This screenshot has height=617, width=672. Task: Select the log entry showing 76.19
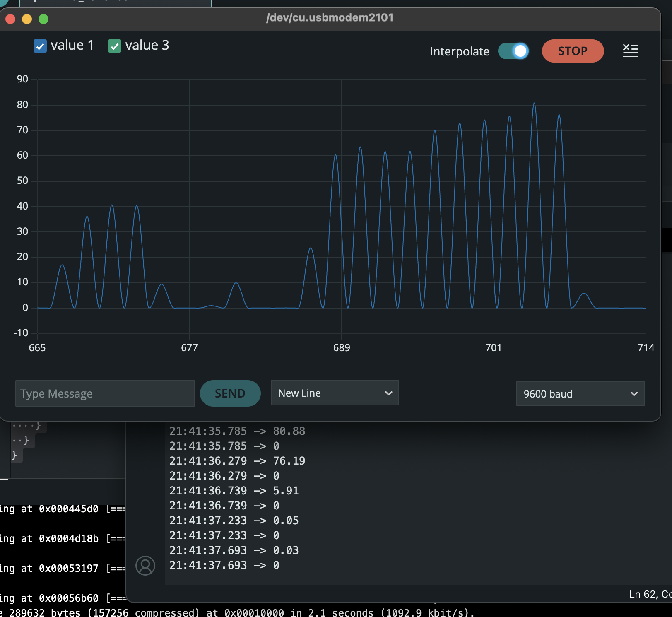click(x=237, y=460)
